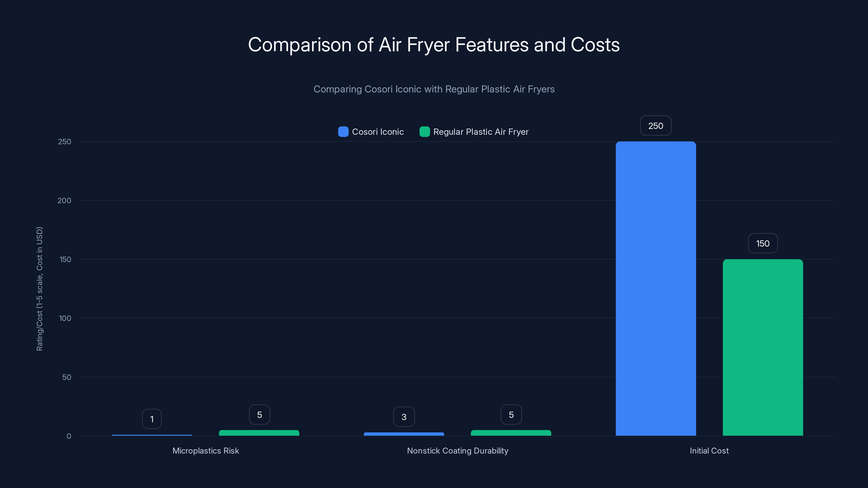Click the Initial Cost category label
The width and height of the screenshot is (868, 488).
click(709, 451)
